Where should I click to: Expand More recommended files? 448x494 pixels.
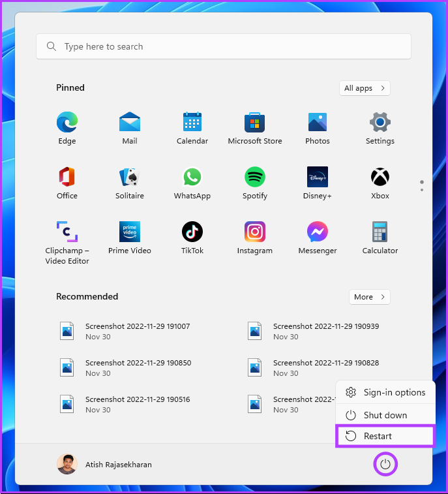[x=369, y=297]
